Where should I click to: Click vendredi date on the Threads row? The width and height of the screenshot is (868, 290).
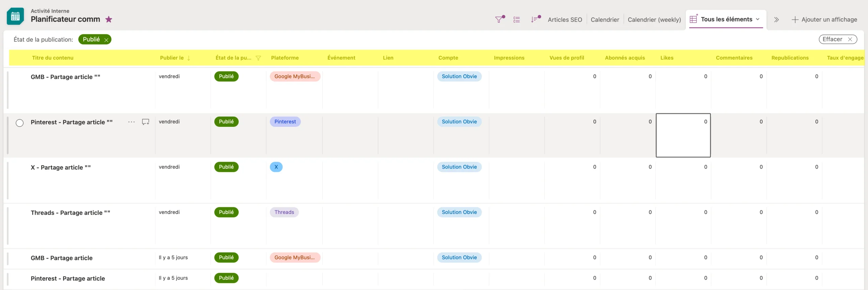[169, 212]
